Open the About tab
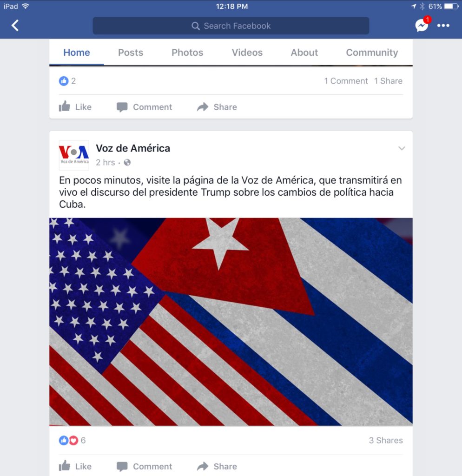462x476 pixels. [304, 52]
